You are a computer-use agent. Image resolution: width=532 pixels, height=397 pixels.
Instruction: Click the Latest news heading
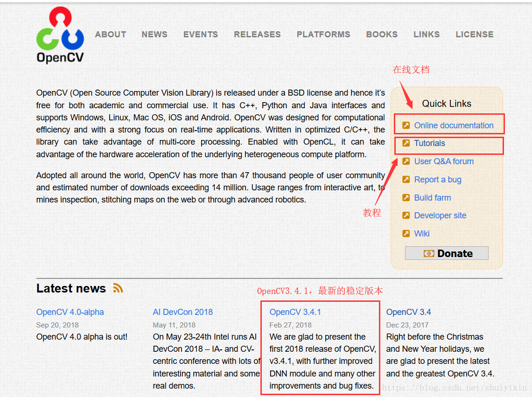click(71, 288)
